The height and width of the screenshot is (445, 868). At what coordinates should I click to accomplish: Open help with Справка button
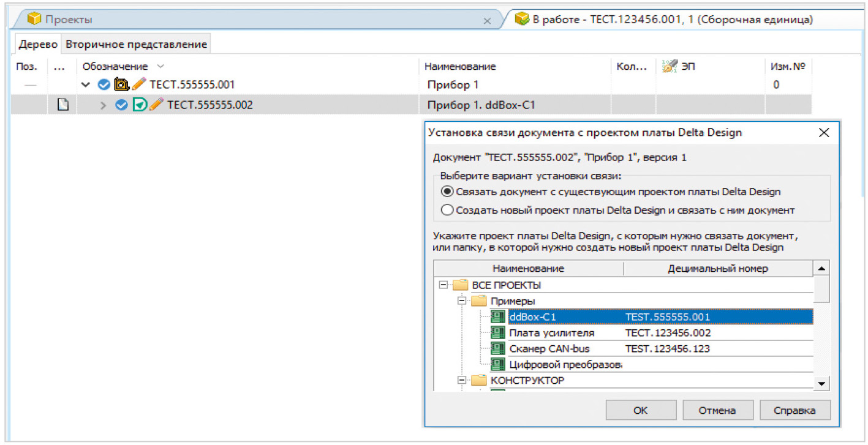pos(795,411)
